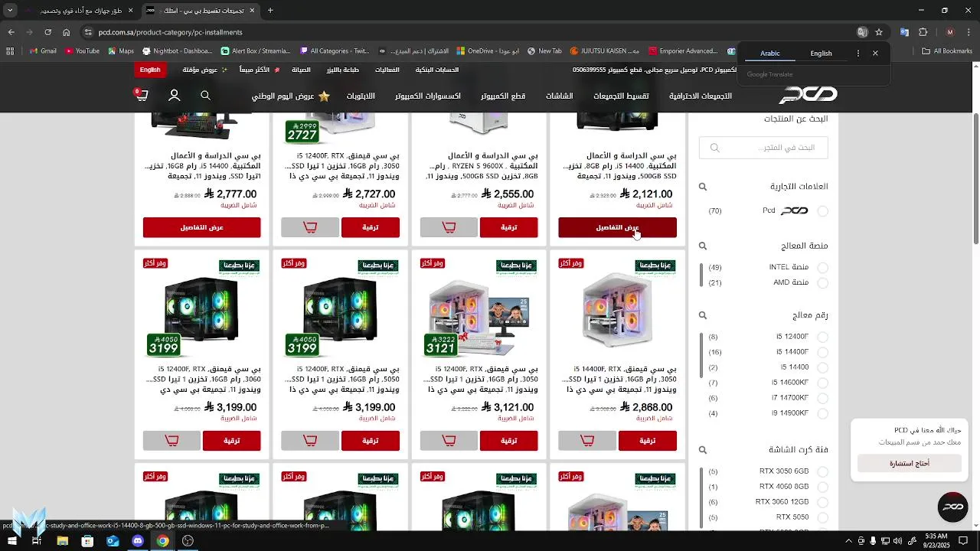The image size is (980, 551).
Task: Open Google Translate options three-dot menu
Action: [858, 53]
